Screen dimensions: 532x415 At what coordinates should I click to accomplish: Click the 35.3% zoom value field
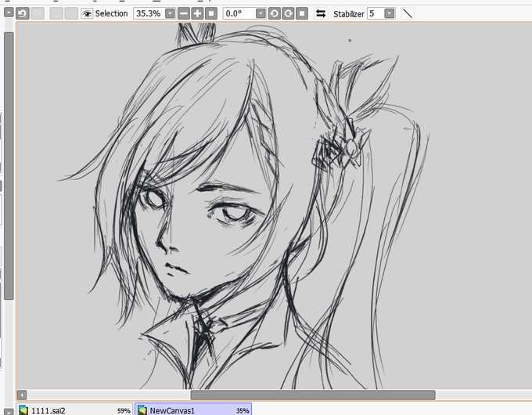149,13
